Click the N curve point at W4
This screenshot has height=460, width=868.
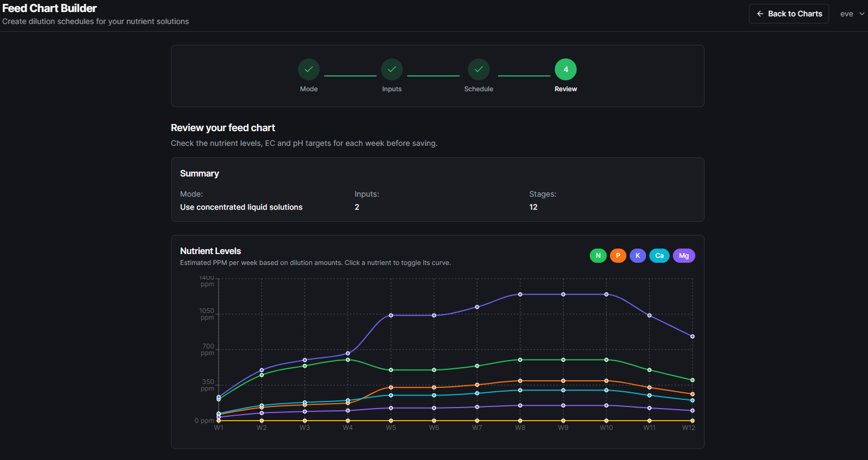click(348, 359)
